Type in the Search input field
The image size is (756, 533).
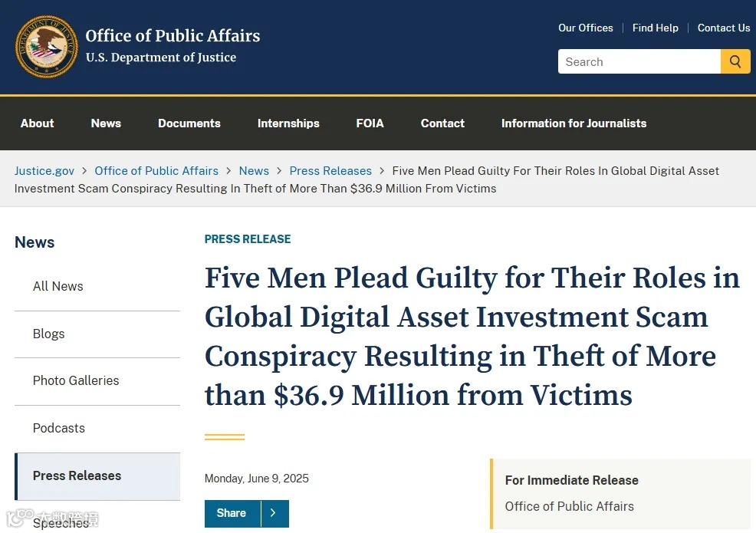(x=639, y=62)
